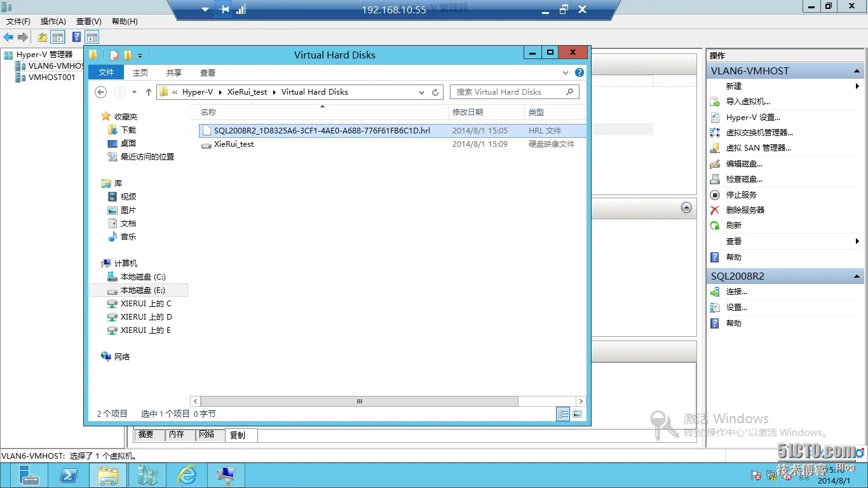Click 删除服务器 in actions pane

(745, 210)
